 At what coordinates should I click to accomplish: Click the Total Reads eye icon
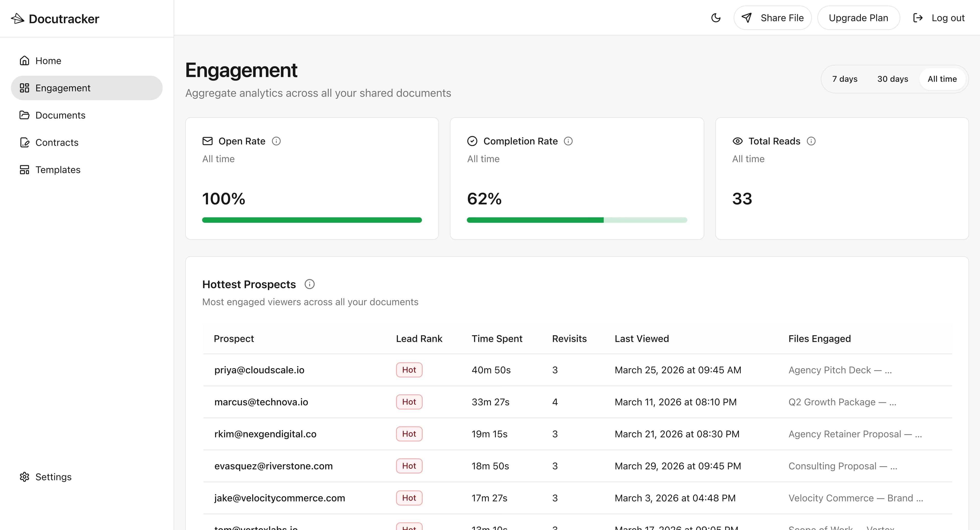point(737,141)
